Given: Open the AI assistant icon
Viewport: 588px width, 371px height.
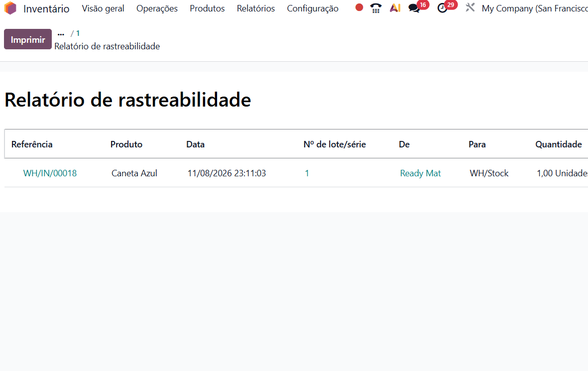Looking at the screenshot, I should [395, 8].
